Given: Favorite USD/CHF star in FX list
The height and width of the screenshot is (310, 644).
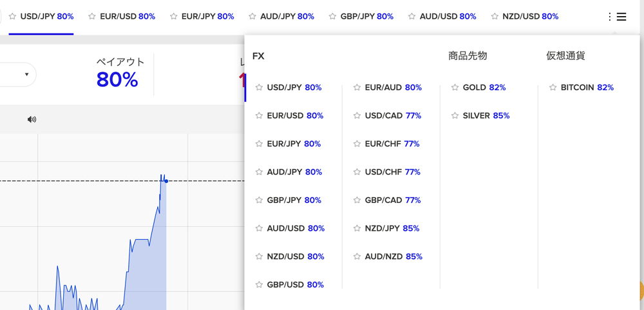Looking at the screenshot, I should point(357,172).
